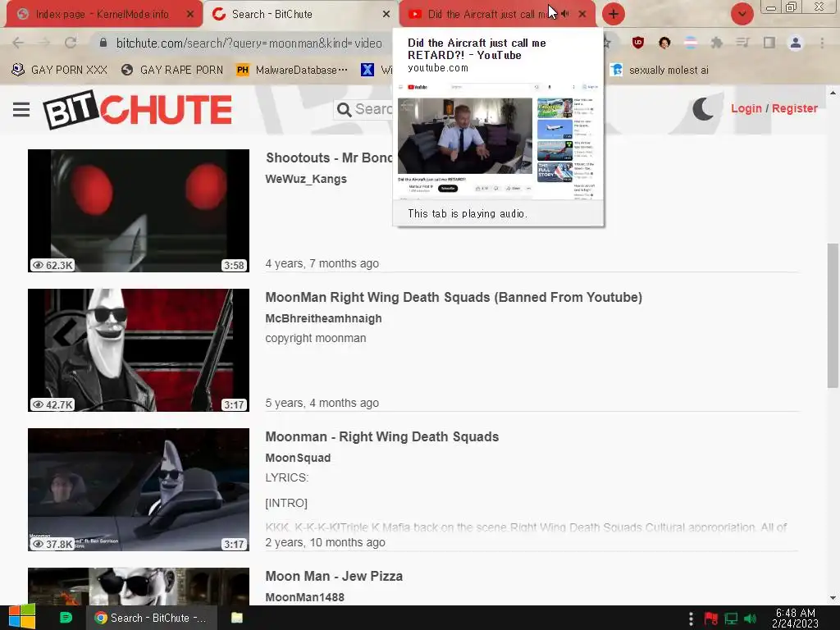
Task: Show the browser side panel
Action: click(x=769, y=43)
